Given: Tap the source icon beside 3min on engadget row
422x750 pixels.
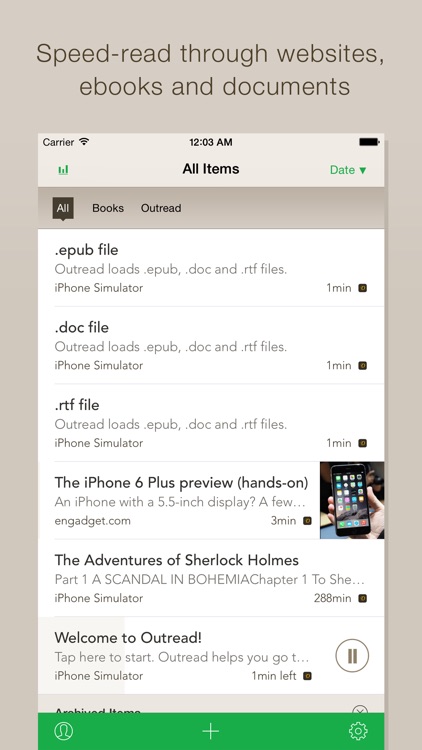Looking at the screenshot, I should [307, 520].
